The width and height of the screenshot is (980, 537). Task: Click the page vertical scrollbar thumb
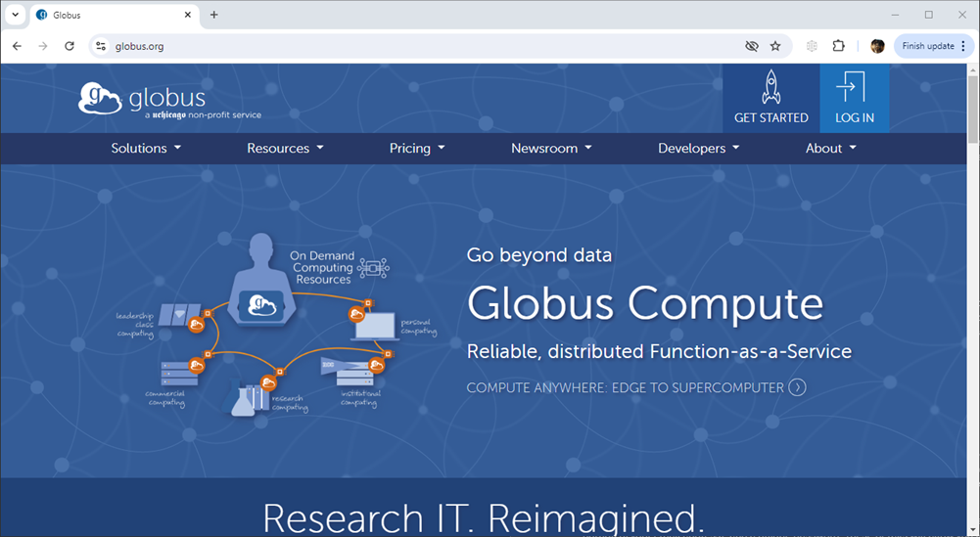[973, 110]
